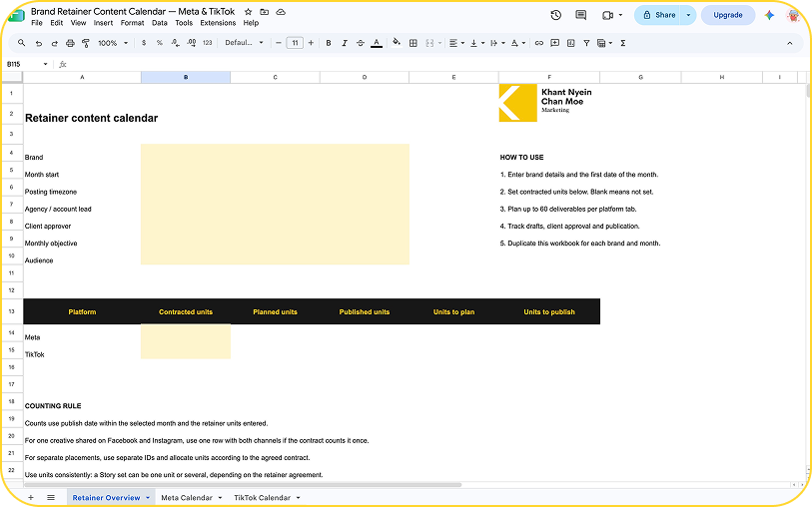The height and width of the screenshot is (507, 812).
Task: Open the text rotation dropdown
Action: 517,43
